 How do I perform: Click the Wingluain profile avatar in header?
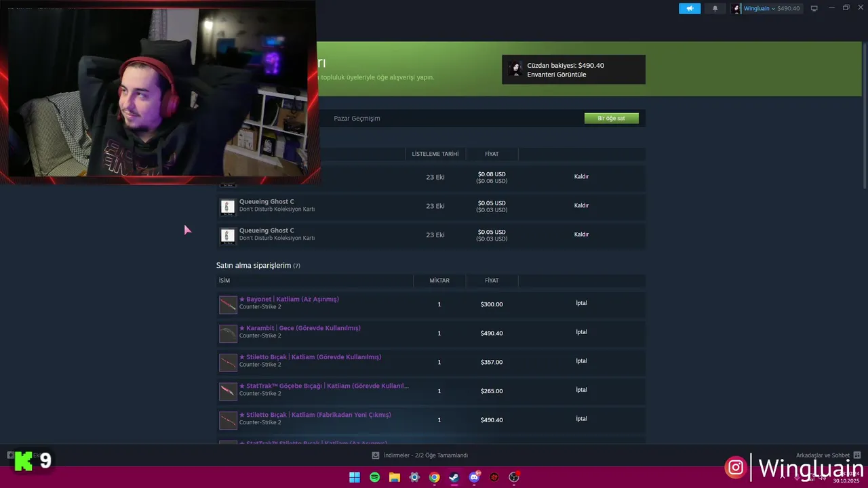[736, 8]
